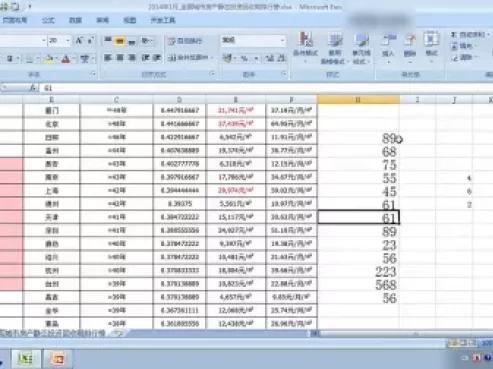Toggle Wrap Text for the cell

185,41
